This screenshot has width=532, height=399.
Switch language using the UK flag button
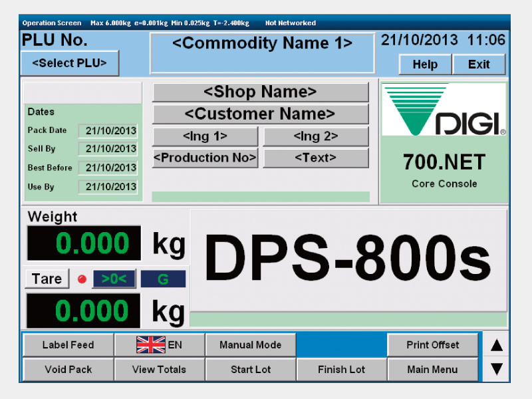[x=160, y=345]
